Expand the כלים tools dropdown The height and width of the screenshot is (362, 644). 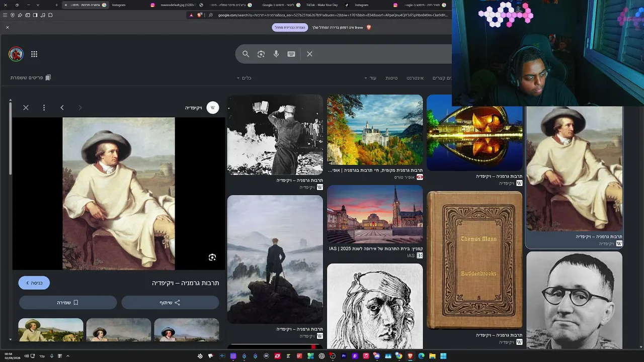coord(244,78)
